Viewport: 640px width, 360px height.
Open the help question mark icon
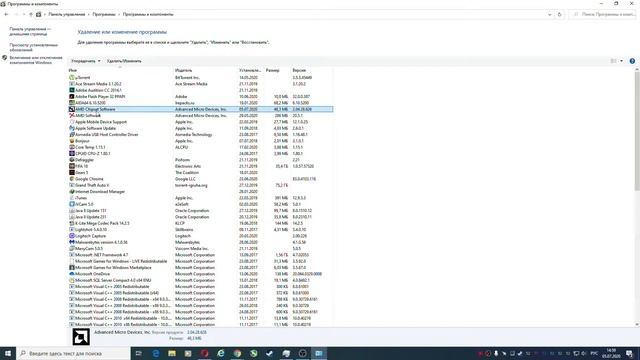(632, 61)
